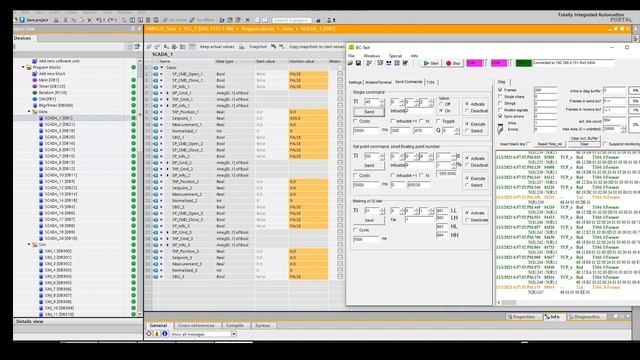Click Send in the Single command group

[x=369, y=112]
